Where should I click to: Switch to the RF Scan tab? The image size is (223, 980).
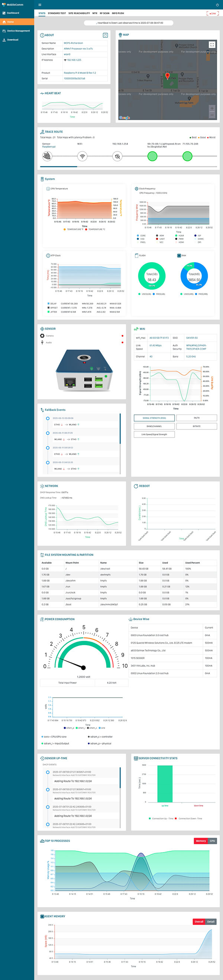[x=104, y=13]
